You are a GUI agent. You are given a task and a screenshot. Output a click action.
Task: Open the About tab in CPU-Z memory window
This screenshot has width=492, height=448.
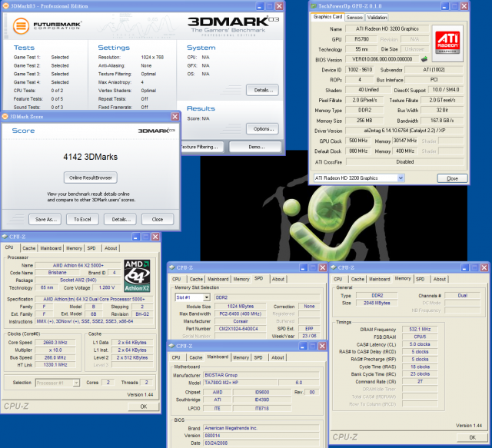[440, 279]
